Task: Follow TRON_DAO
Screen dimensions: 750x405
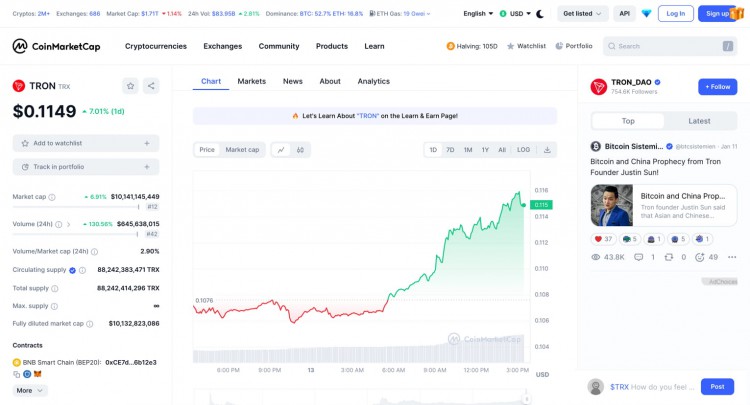Action: (x=717, y=87)
